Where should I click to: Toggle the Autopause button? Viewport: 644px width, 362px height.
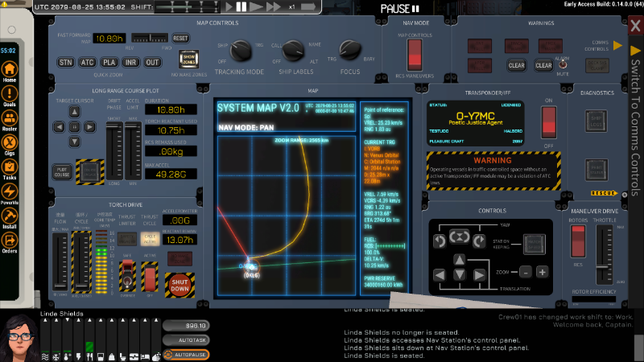(186, 354)
